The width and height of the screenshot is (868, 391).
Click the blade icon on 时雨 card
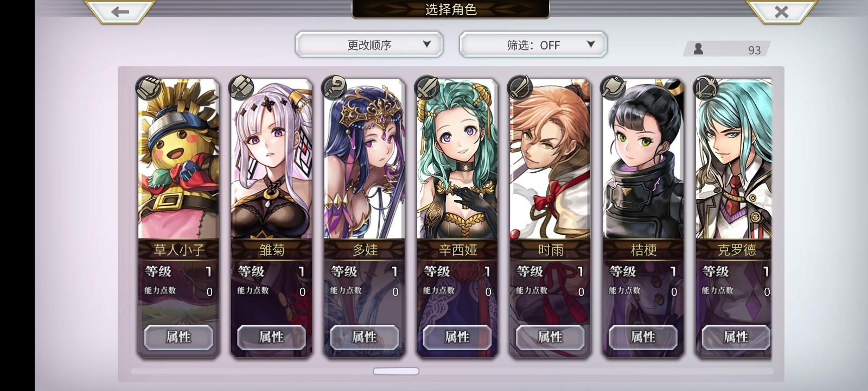pos(520,88)
